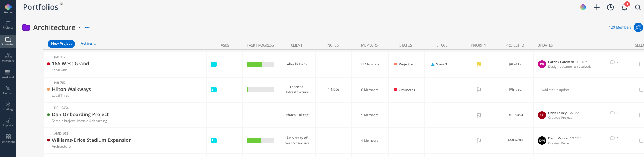Image resolution: width=644 pixels, height=157 pixels.
Task: Click the plus icon to add
Action: point(597,8)
